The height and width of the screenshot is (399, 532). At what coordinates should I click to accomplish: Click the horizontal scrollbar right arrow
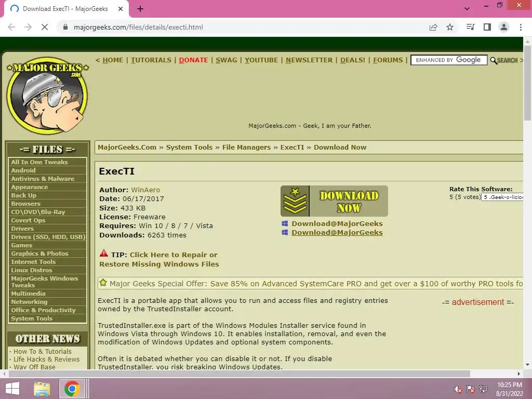pyautogui.click(x=519, y=374)
